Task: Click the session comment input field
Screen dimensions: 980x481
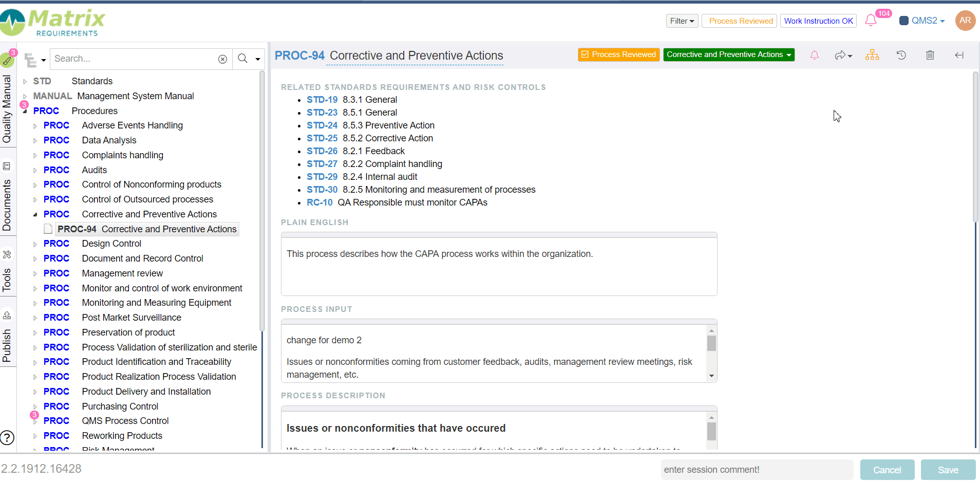Action: click(756, 470)
